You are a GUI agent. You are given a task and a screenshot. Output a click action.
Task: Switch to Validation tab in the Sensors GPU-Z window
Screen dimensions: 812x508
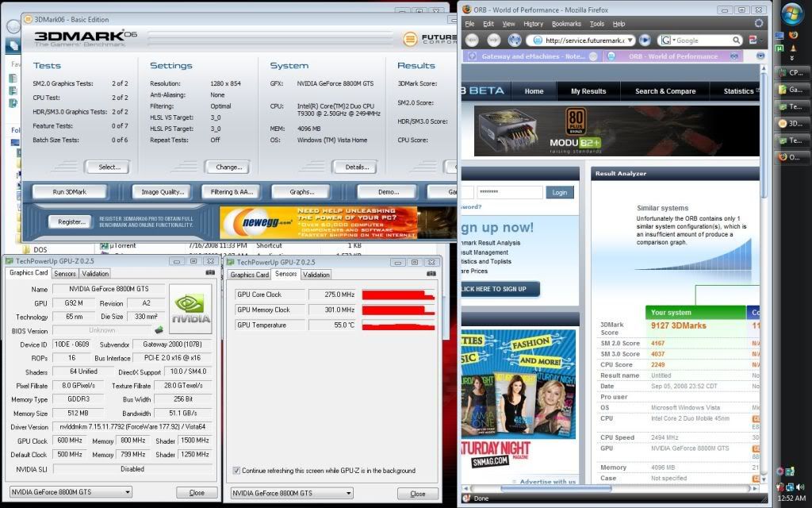[x=316, y=275]
